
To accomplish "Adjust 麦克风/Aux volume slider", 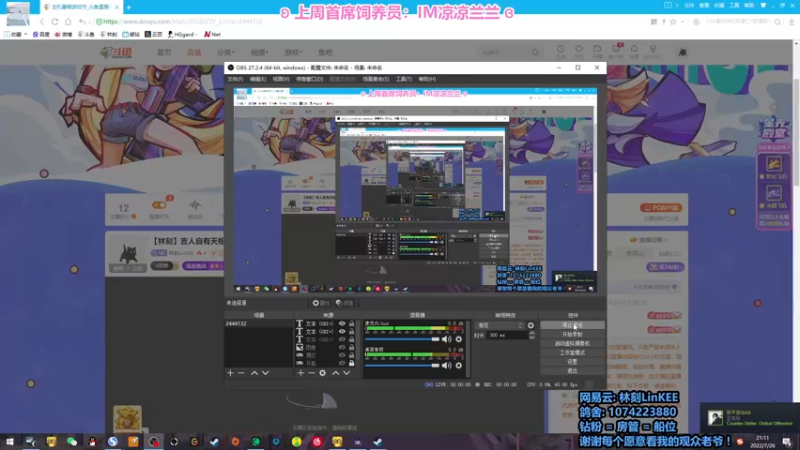I will 402,339.
